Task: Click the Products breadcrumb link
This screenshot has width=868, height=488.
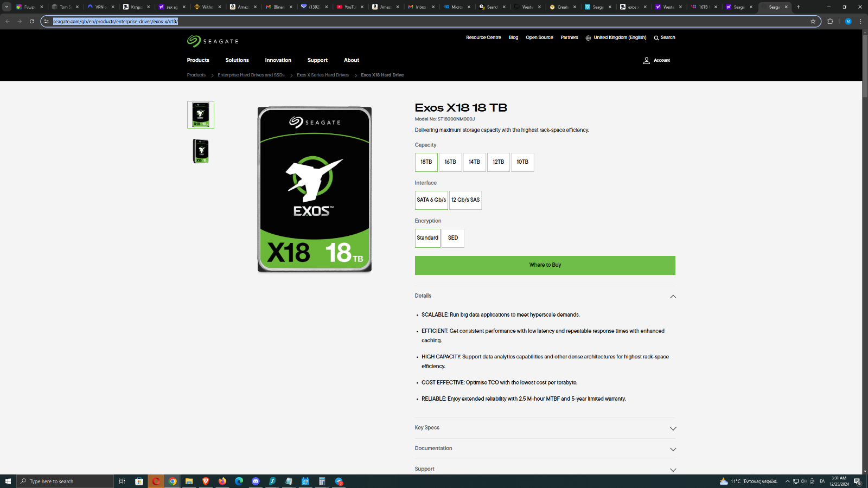Action: point(196,75)
